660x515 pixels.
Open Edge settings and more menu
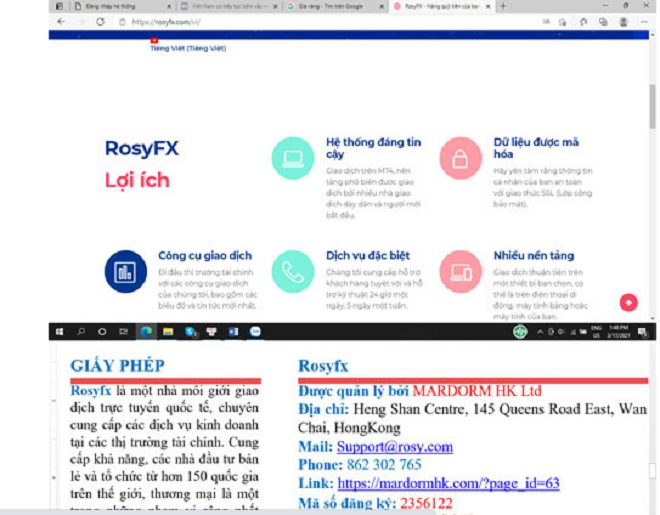[x=644, y=22]
